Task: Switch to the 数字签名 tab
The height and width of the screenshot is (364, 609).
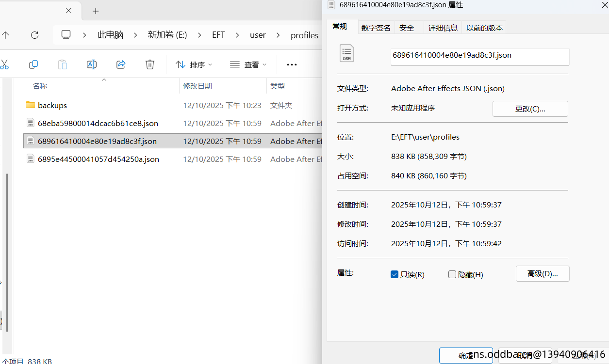Action: (x=376, y=28)
